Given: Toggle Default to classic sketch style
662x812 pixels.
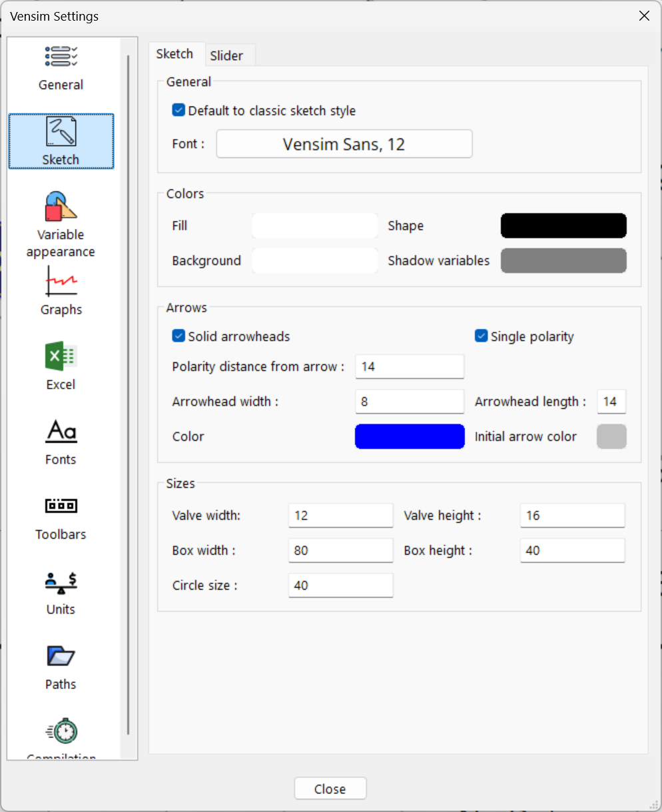Looking at the screenshot, I should (x=178, y=111).
